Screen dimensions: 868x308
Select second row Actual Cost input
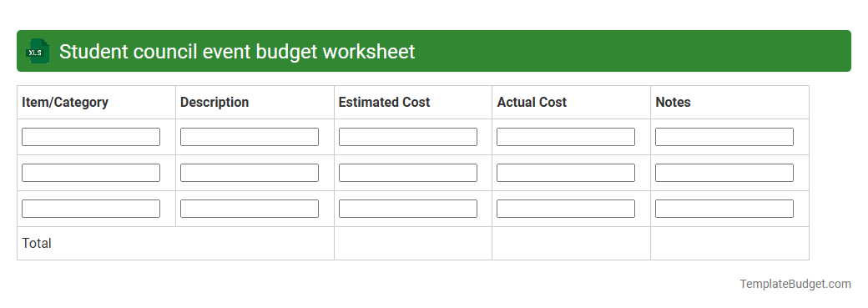566,173
